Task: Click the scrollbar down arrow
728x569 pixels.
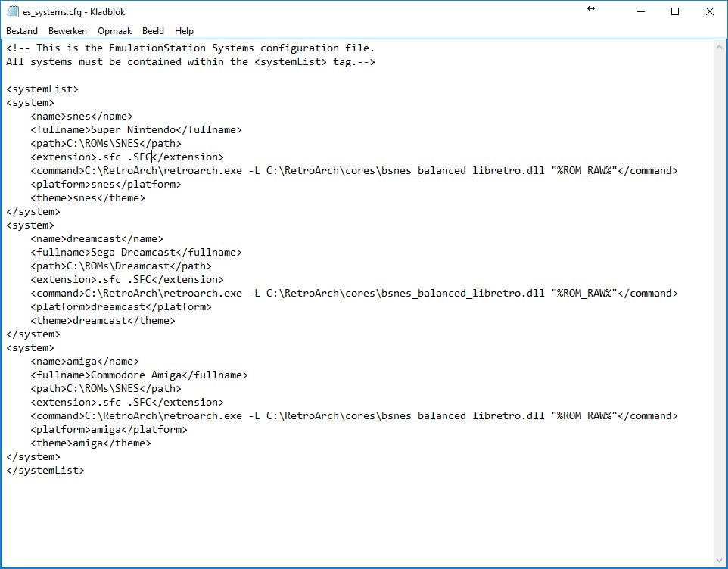Action: pos(719,561)
